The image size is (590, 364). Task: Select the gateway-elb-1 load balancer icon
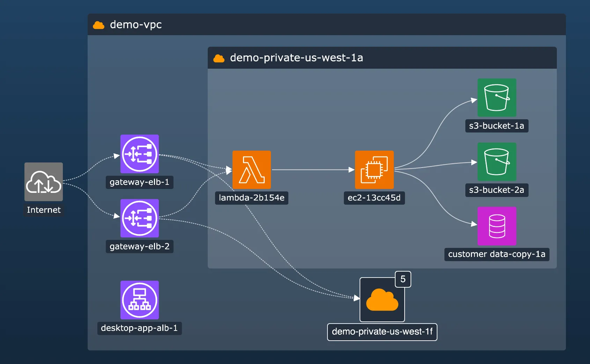140,154
